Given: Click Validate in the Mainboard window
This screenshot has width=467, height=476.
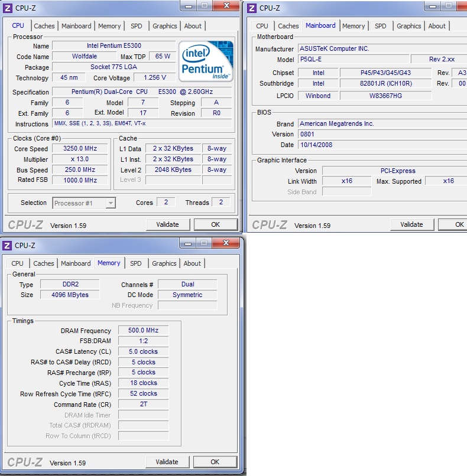Looking at the screenshot, I should [411, 224].
